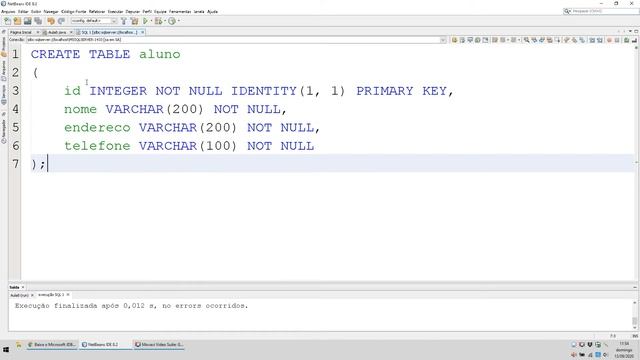This screenshot has width=640, height=360.
Task: Switch to the Página Inicial tab
Action: [21, 32]
